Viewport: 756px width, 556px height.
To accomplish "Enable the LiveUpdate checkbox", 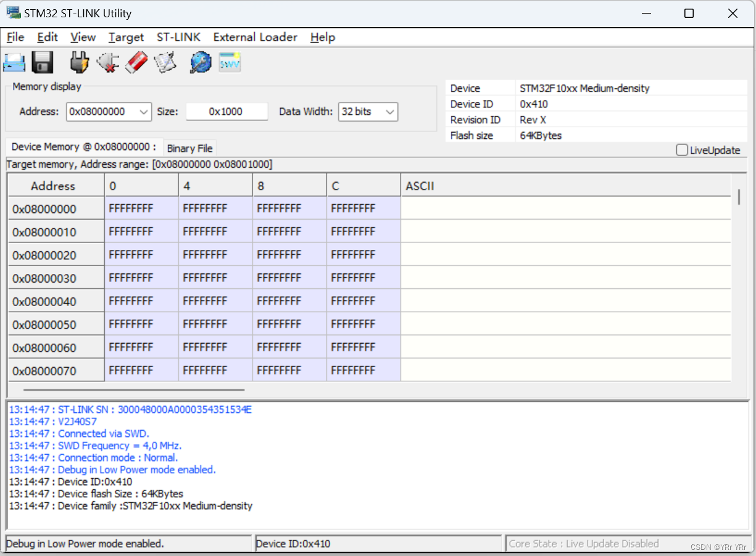I will (x=682, y=150).
